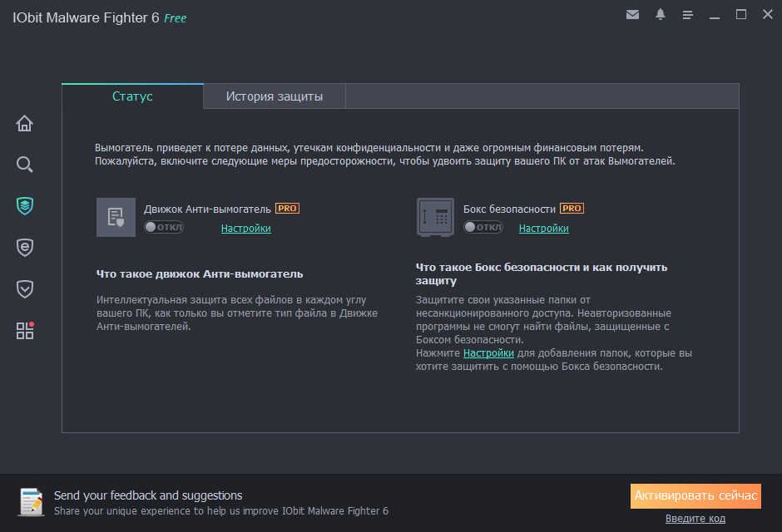Open the main menu hamburger icon

click(688, 14)
